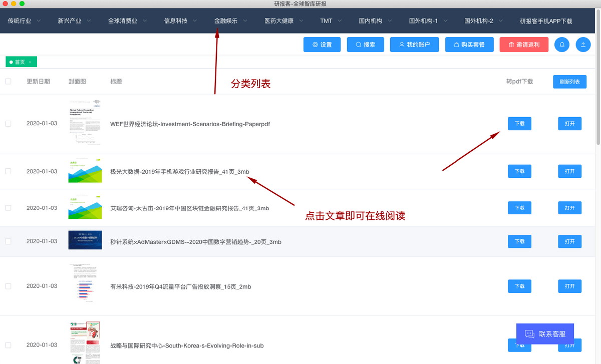Close the 首页 tab with its x icon
Screen dimensions: 601x364
30,62
